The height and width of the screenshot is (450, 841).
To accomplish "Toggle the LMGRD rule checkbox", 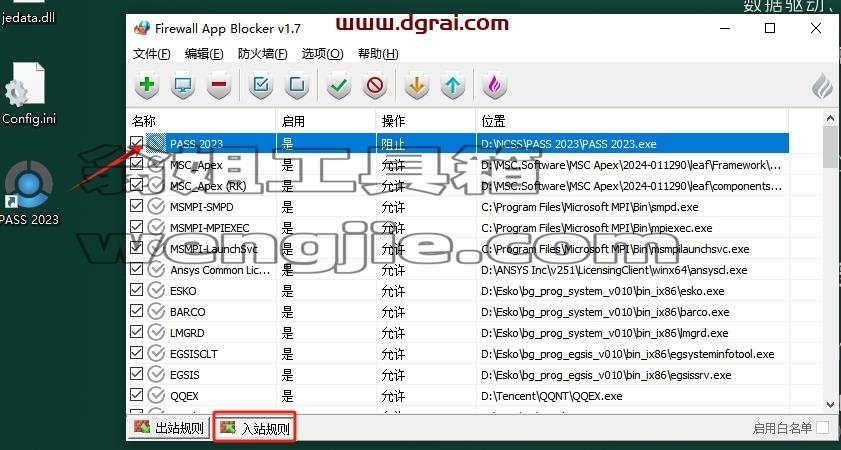I will point(137,332).
